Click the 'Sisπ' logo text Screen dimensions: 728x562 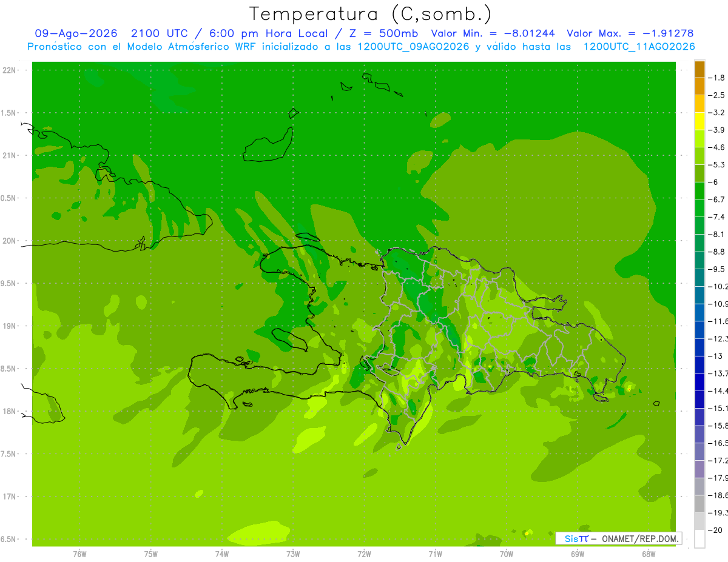point(576,538)
